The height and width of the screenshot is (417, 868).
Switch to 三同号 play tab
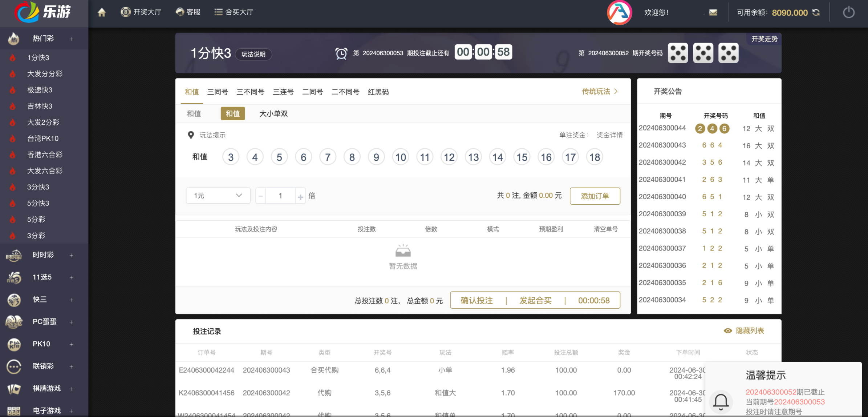tap(218, 92)
